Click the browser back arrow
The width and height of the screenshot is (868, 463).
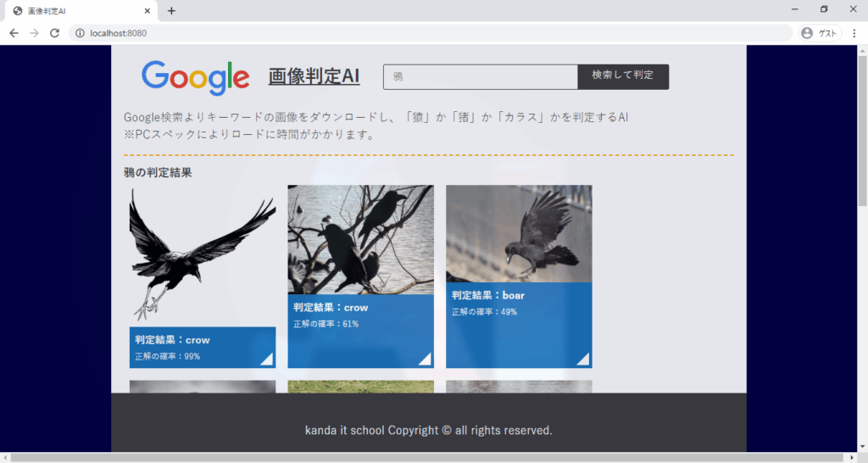tap(14, 33)
